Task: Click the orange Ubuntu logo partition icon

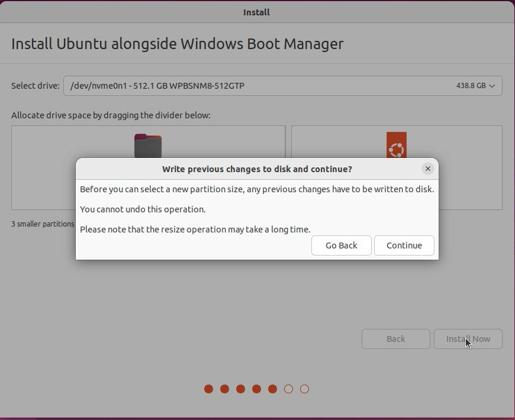Action: [397, 145]
